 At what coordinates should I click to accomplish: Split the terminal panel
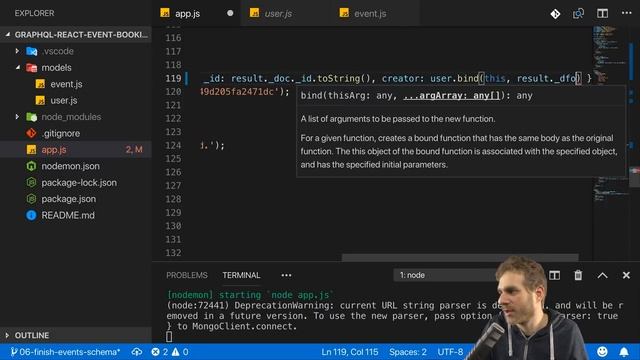(554, 276)
